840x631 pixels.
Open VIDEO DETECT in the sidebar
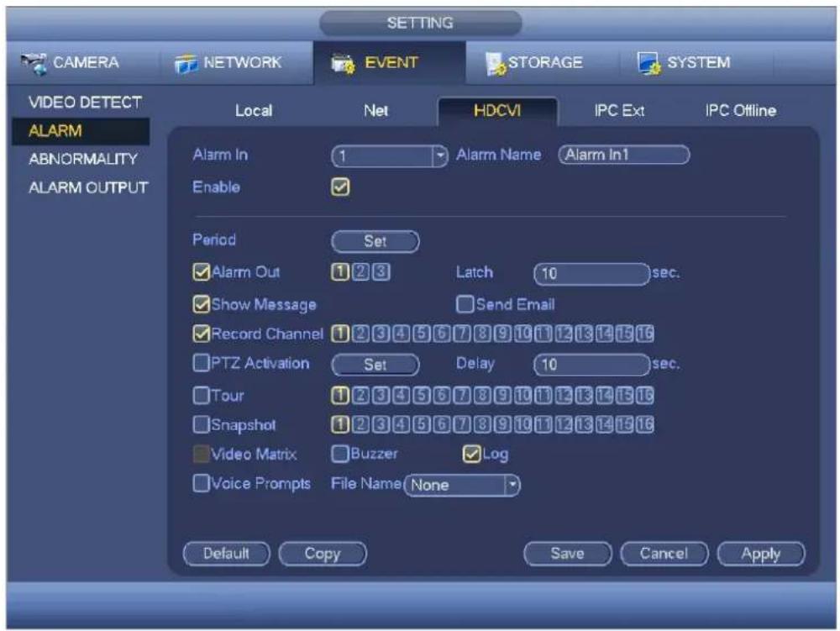tap(85, 103)
